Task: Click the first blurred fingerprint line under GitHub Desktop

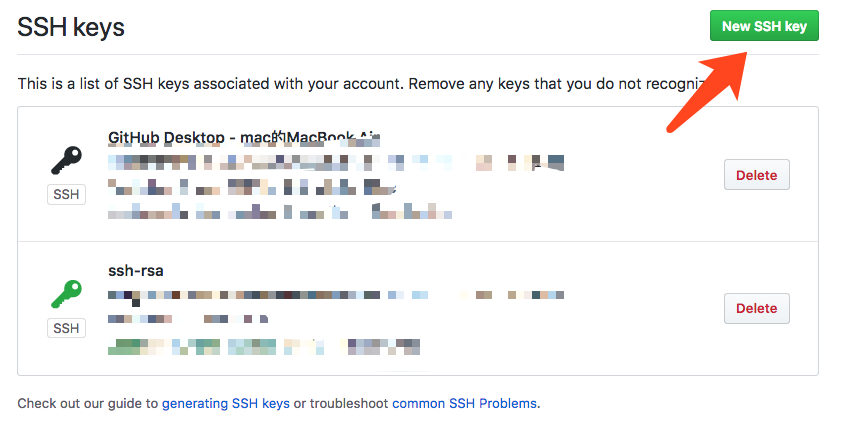Action: click(336, 161)
